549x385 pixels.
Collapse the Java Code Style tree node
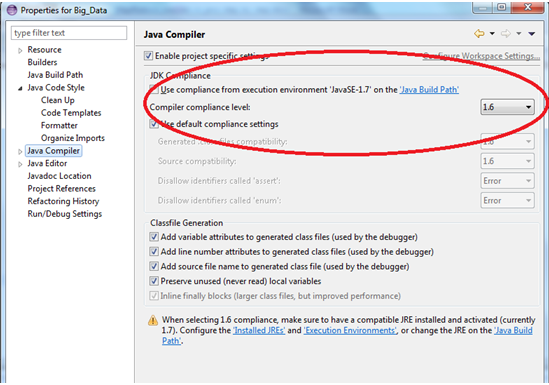[x=20, y=88]
